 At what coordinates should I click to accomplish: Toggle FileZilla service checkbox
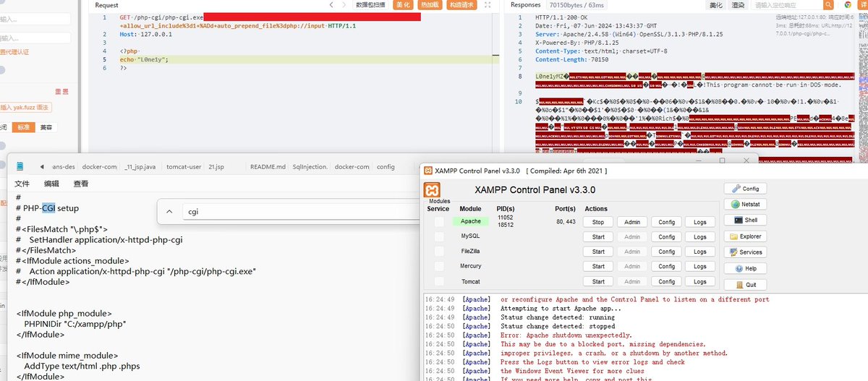point(439,252)
